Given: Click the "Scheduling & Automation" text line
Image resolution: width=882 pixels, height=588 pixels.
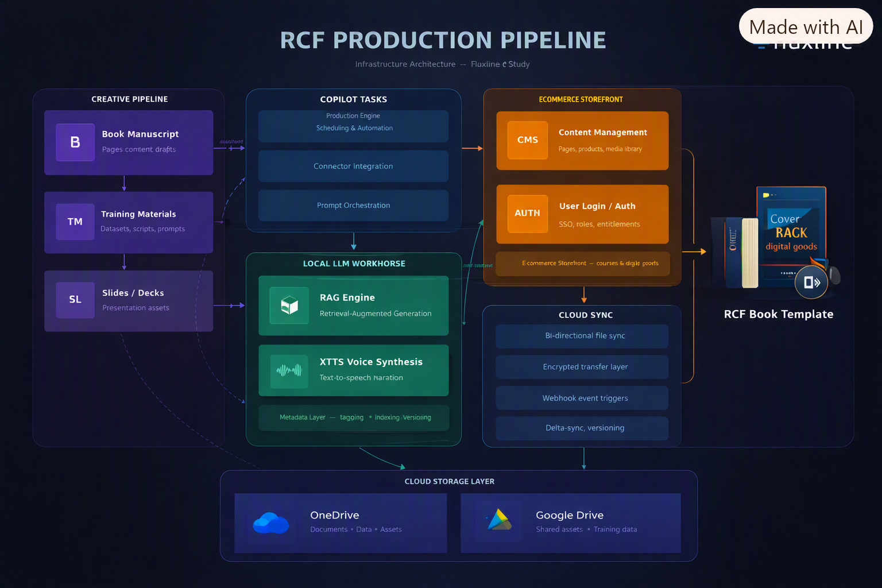Looking at the screenshot, I should coord(354,128).
